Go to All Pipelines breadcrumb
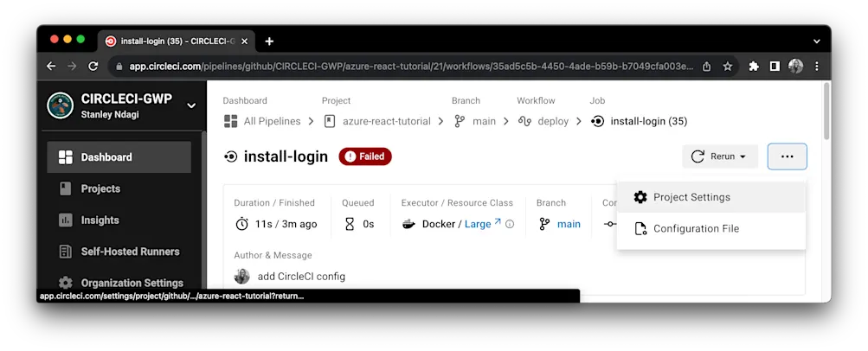 [273, 121]
